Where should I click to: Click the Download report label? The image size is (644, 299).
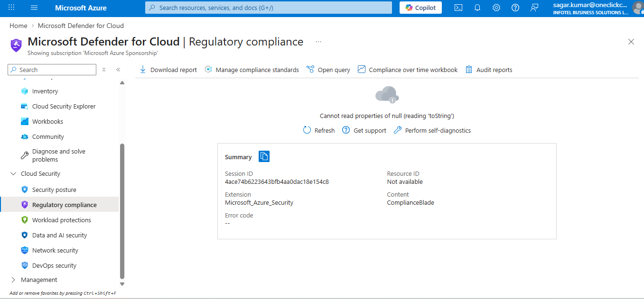(174, 70)
